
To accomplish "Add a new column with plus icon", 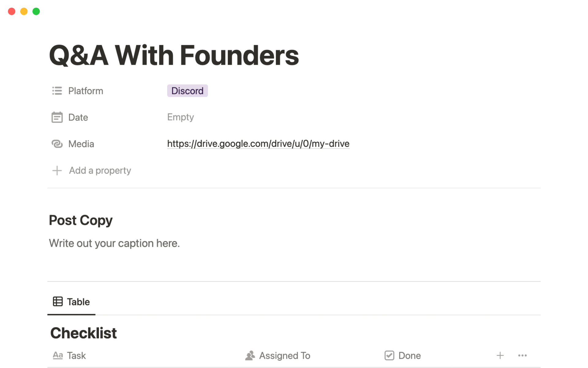I will pyautogui.click(x=500, y=355).
